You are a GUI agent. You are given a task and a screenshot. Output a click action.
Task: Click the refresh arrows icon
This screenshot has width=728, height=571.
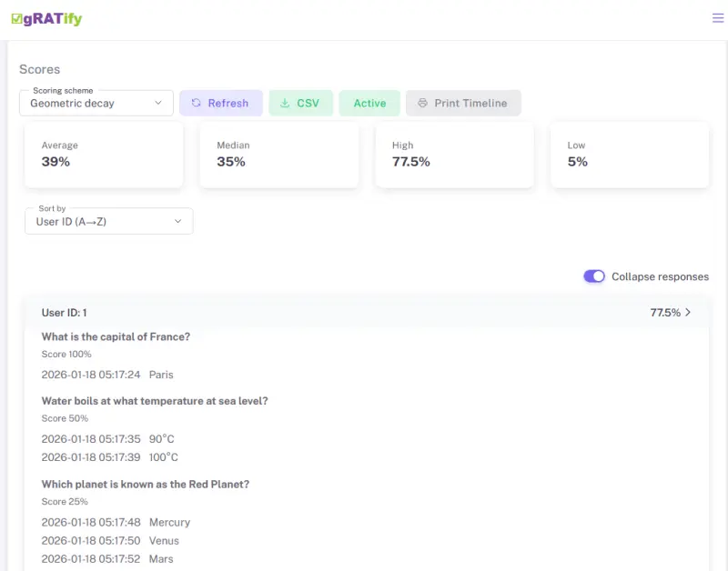coord(196,104)
